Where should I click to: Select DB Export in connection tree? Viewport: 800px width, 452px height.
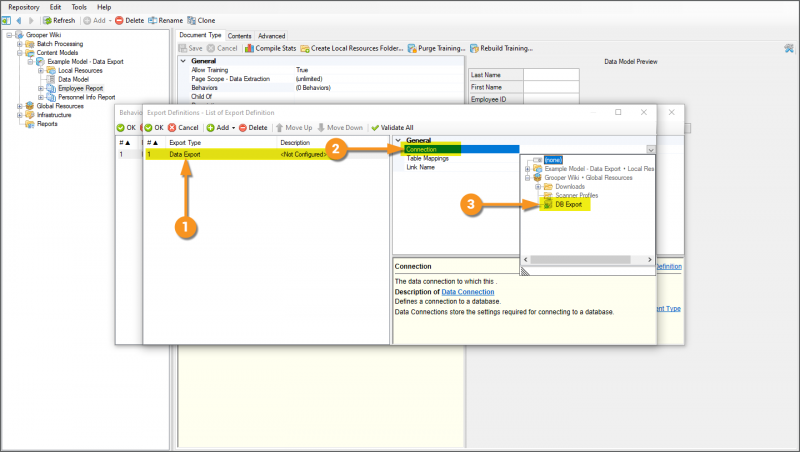[568, 204]
